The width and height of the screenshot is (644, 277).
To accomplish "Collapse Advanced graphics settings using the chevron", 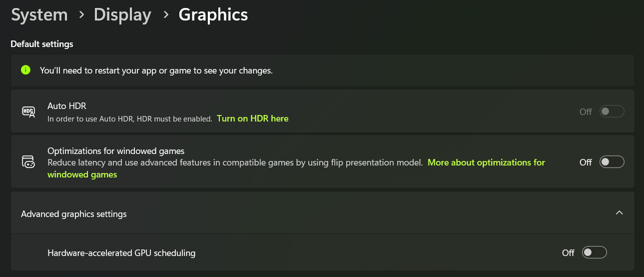I will (619, 213).
